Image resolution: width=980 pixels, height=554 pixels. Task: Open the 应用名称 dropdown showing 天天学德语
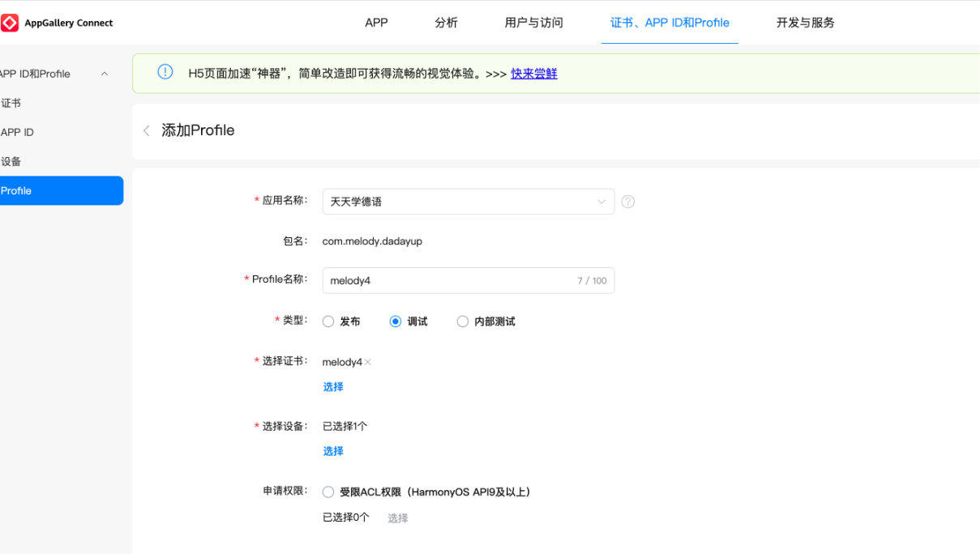(x=468, y=202)
